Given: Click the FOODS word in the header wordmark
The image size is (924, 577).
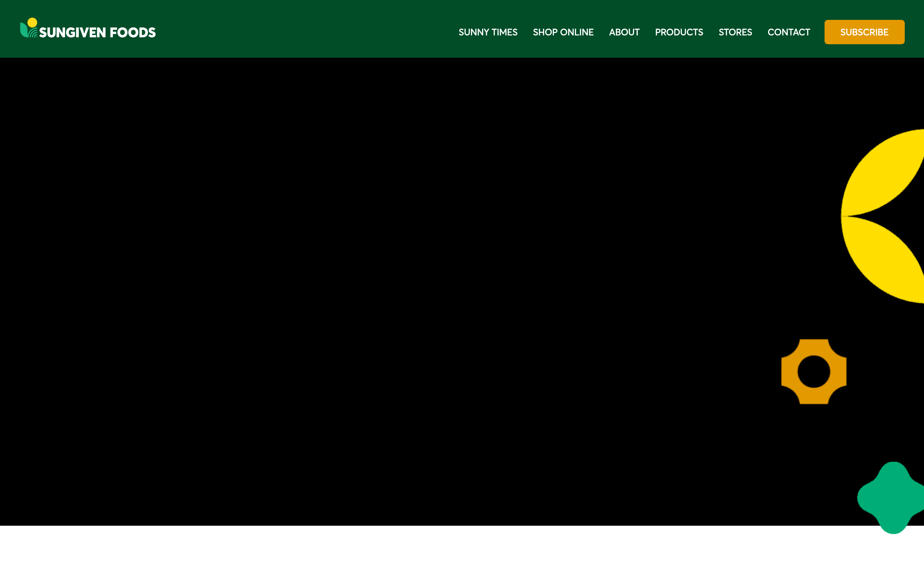Looking at the screenshot, I should coord(133,33).
